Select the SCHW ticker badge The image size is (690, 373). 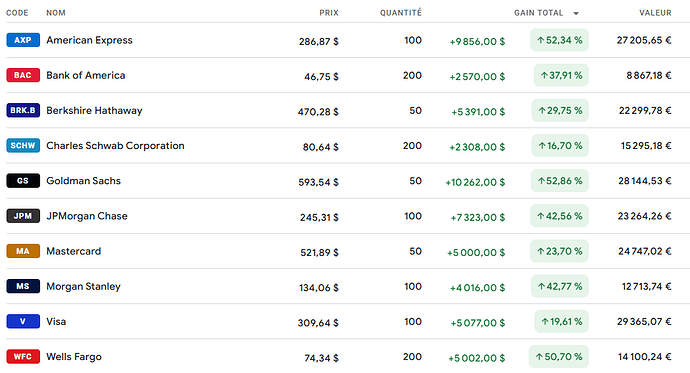23,146
